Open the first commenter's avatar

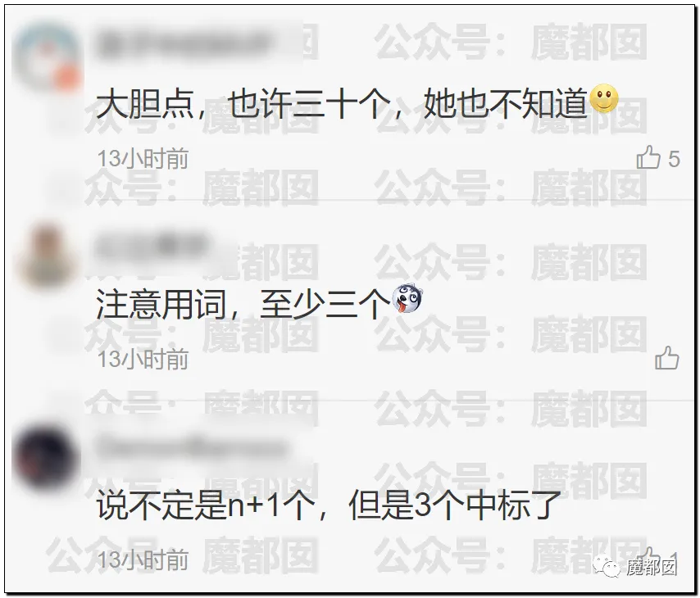[x=47, y=59]
